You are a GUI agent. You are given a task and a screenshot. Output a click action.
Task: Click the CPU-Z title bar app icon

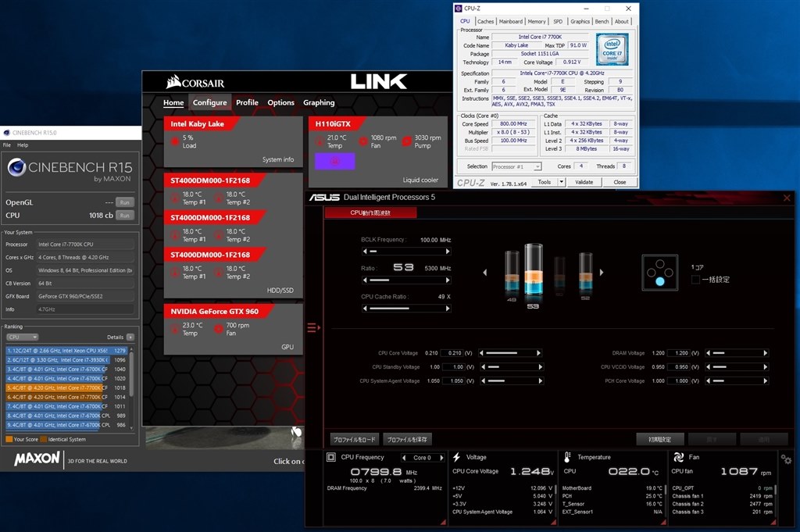pyautogui.click(x=458, y=8)
